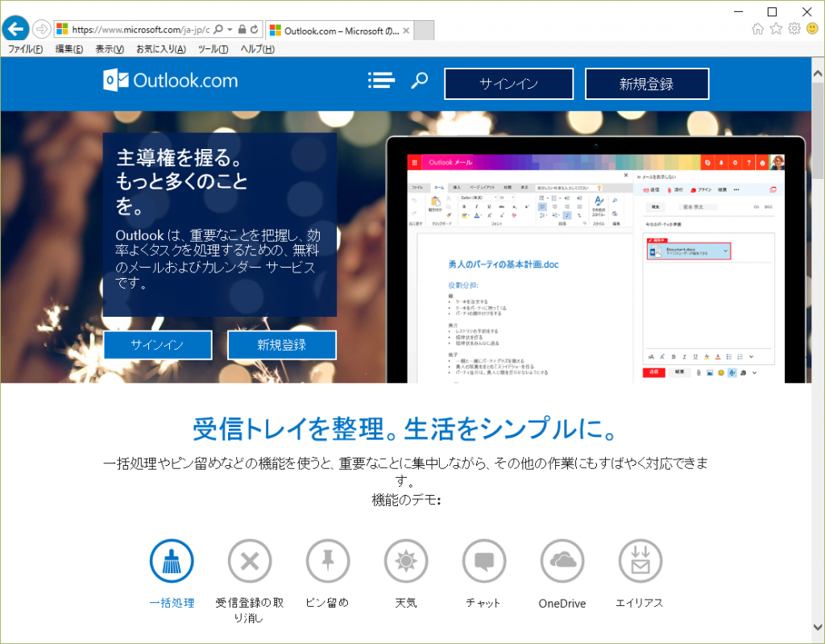Click the 受信登録の取り消し label
The width and height of the screenshot is (825, 644).
(x=250, y=610)
